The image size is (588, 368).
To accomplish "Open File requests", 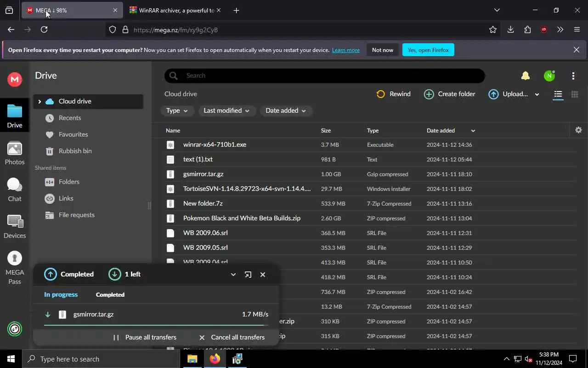I will pos(76,215).
